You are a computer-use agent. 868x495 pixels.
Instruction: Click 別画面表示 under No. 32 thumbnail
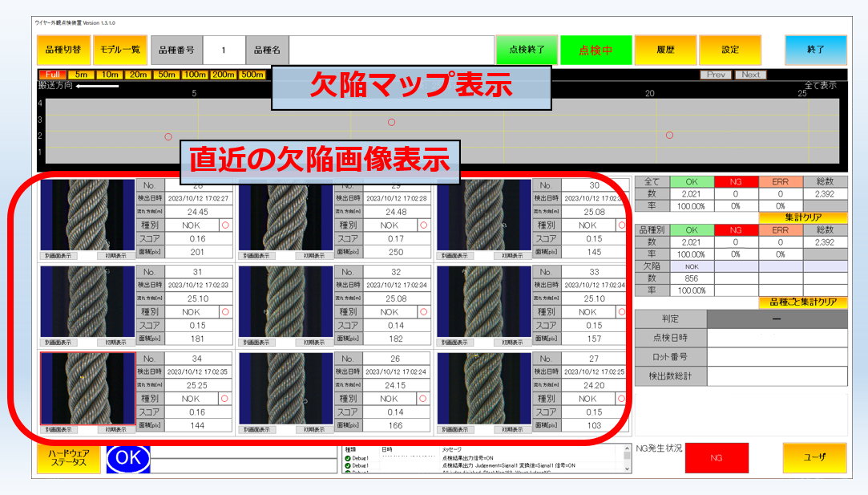point(256,343)
